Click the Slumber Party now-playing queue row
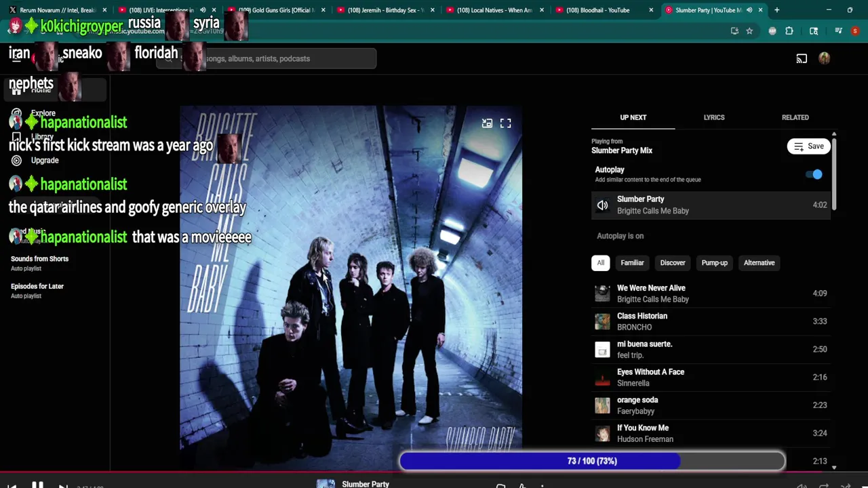 pos(711,205)
